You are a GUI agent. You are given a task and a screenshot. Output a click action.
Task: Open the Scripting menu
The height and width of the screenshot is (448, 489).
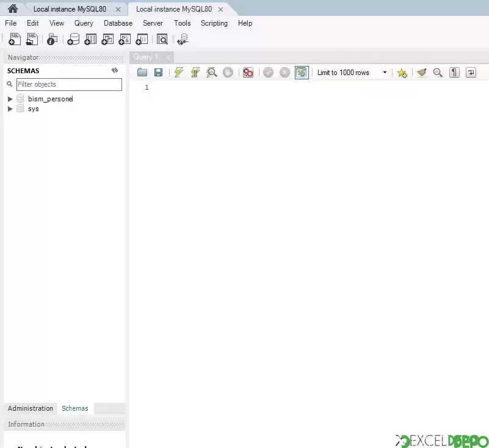(214, 23)
